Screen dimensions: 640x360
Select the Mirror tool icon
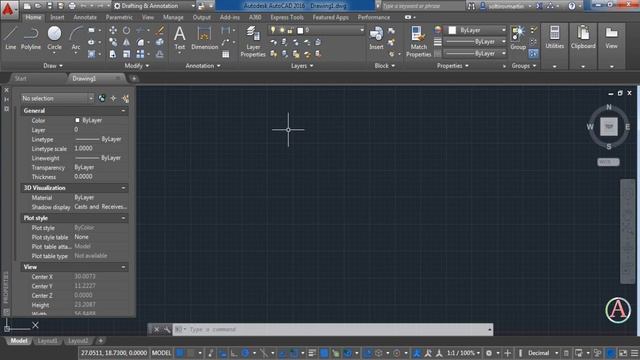(127, 42)
